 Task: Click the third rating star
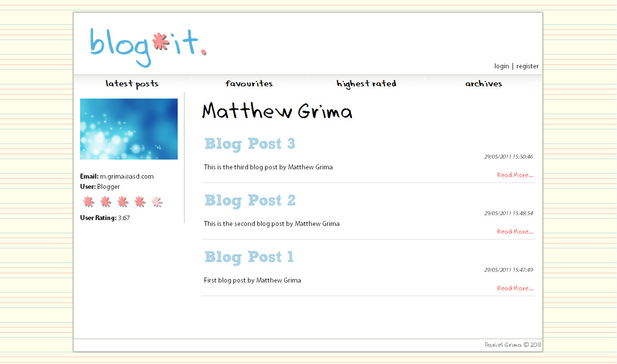point(123,202)
